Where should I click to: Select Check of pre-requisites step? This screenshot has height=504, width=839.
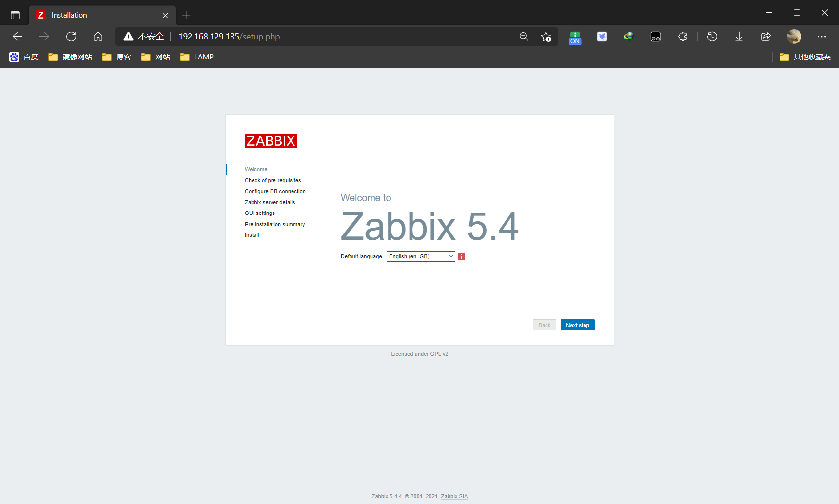click(273, 180)
